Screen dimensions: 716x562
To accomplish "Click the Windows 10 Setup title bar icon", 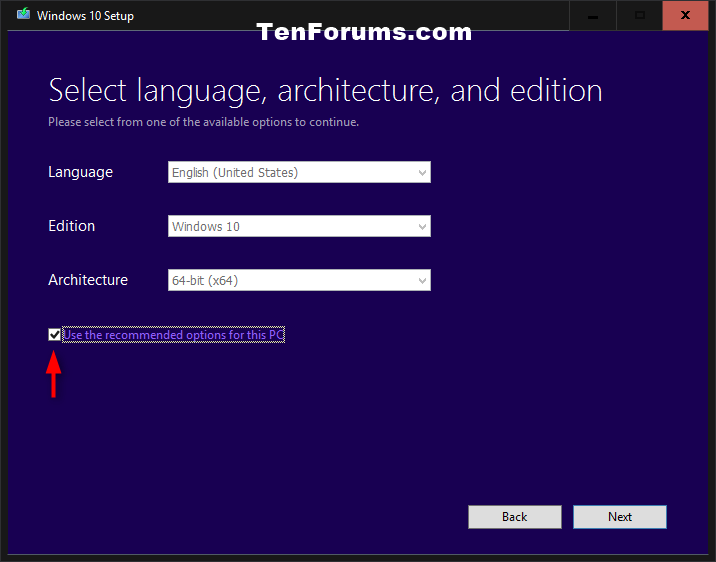I will point(23,14).
